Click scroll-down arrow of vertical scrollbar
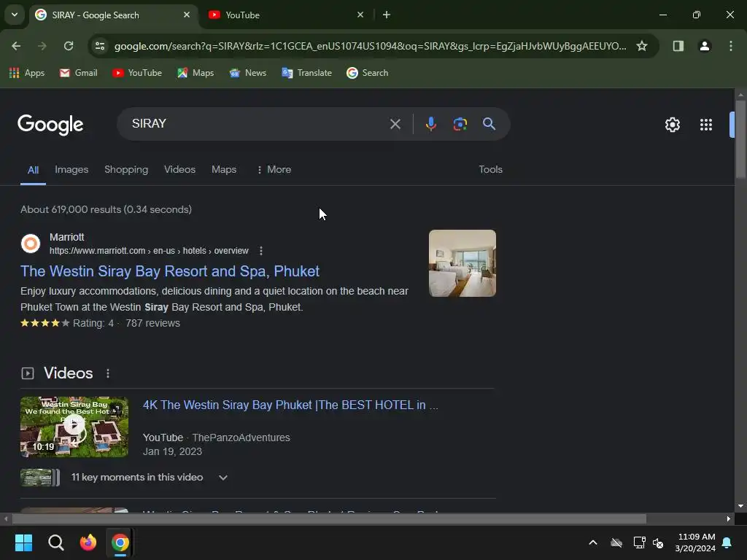Viewport: 747px width, 560px height. 740,506
